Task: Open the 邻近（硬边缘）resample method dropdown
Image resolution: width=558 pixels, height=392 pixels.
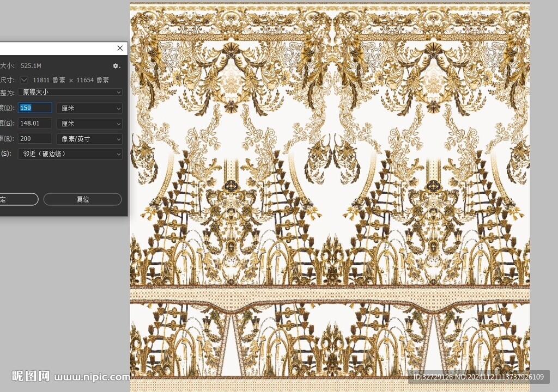Action: (x=70, y=154)
